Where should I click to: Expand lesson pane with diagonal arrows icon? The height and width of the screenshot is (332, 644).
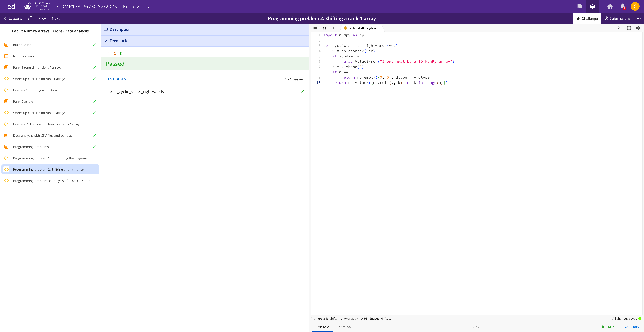click(30, 18)
